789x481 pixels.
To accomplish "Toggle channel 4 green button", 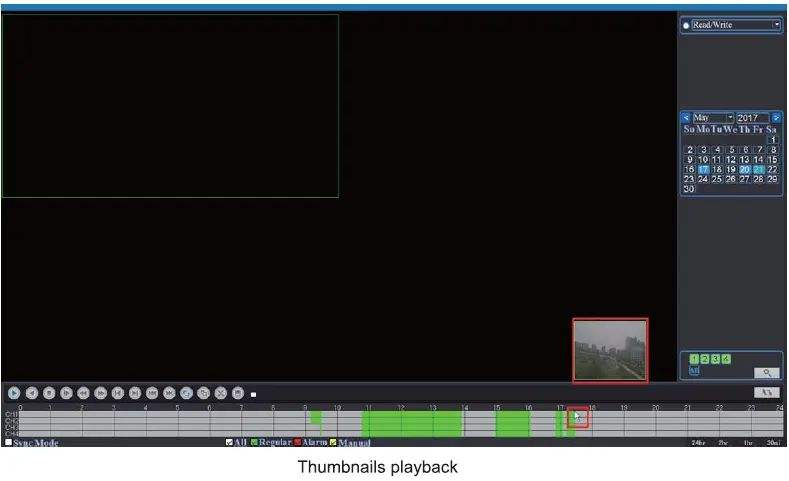I will 726,359.
